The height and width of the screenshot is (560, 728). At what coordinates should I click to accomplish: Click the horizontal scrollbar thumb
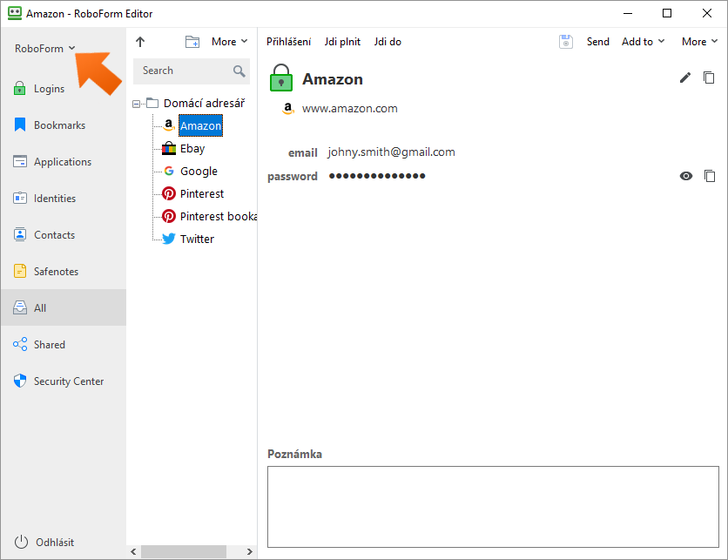pyautogui.click(x=184, y=551)
